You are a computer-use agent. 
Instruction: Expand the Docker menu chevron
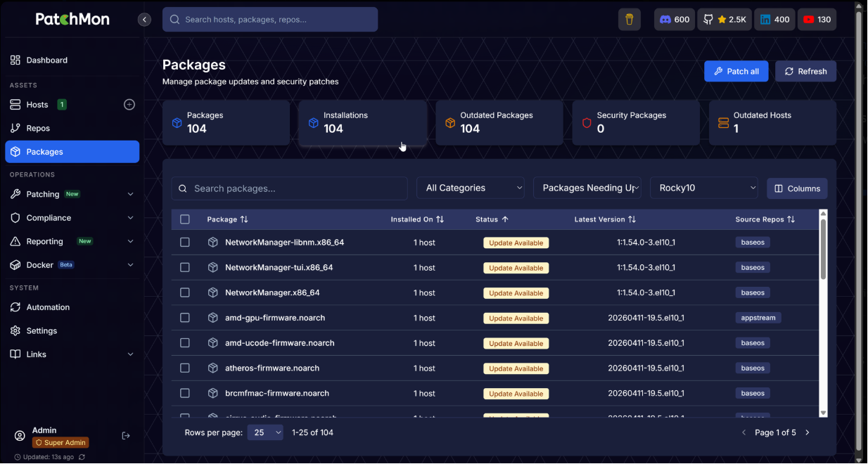[x=130, y=265]
